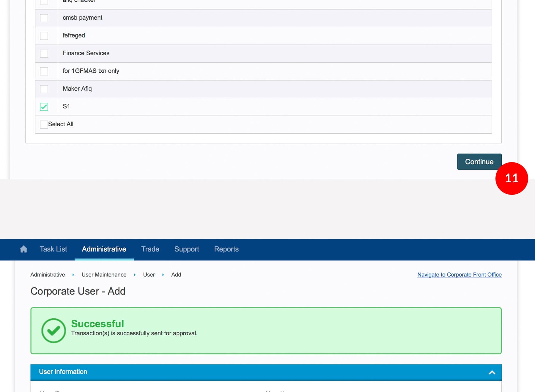The image size is (535, 392).
Task: Click breadcrumb arrow after Administrative
Action: 73,275
